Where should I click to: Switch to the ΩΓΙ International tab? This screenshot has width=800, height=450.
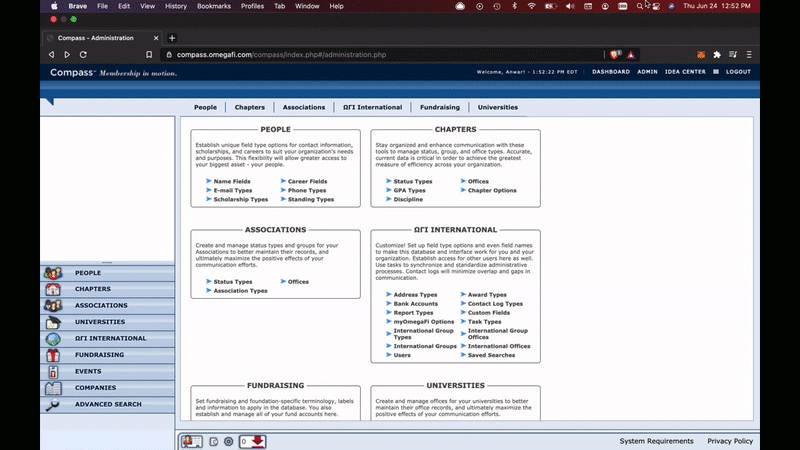372,108
